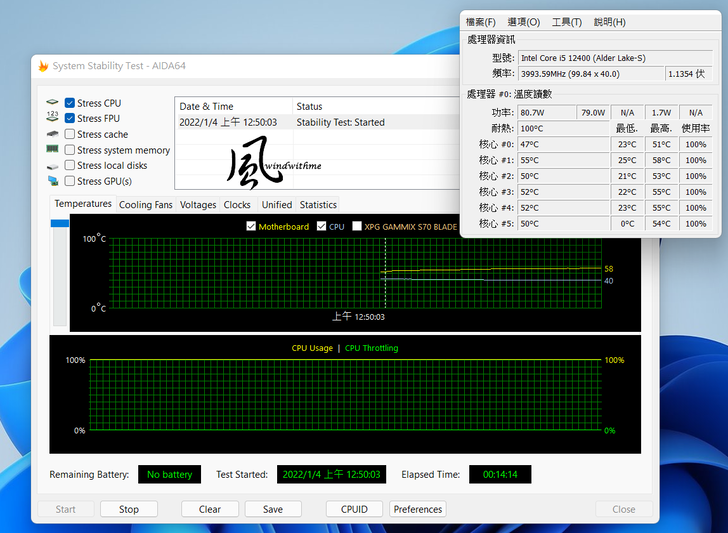Click the cache chip icon beside Stress cache
This screenshot has height=533, width=728.
coord(52,134)
